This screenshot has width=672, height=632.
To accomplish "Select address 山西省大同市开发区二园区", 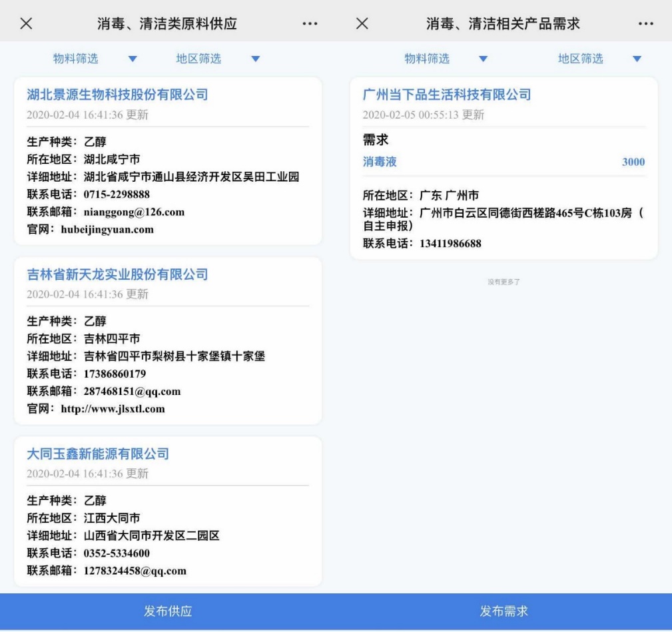I will pyautogui.click(x=151, y=535).
